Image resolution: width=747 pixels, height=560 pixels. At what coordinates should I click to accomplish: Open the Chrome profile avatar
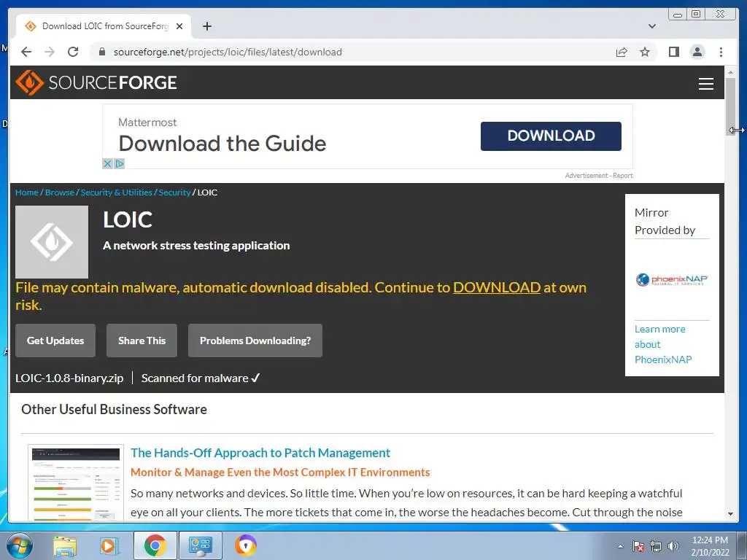(x=697, y=52)
